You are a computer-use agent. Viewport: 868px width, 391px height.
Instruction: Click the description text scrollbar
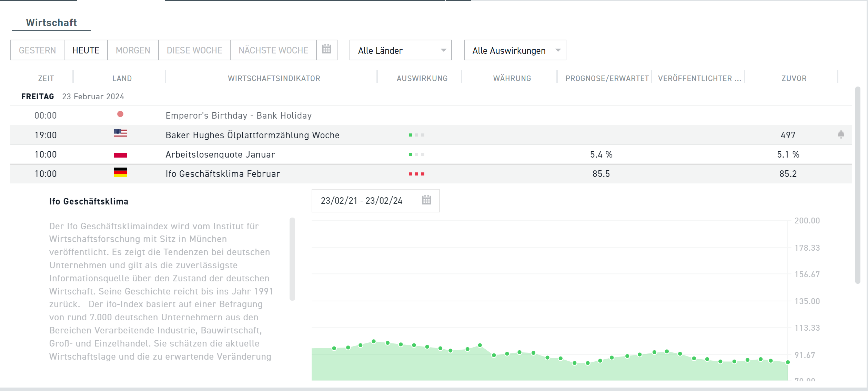click(x=292, y=259)
